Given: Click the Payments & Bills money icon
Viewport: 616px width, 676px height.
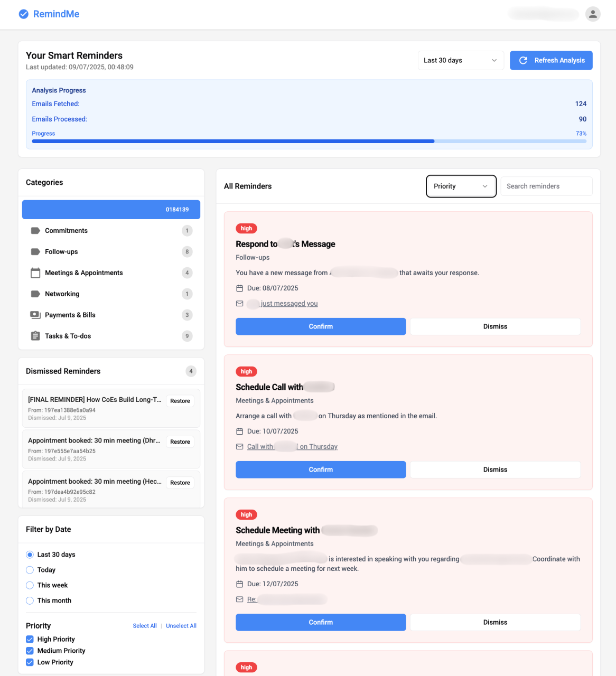Looking at the screenshot, I should point(35,315).
